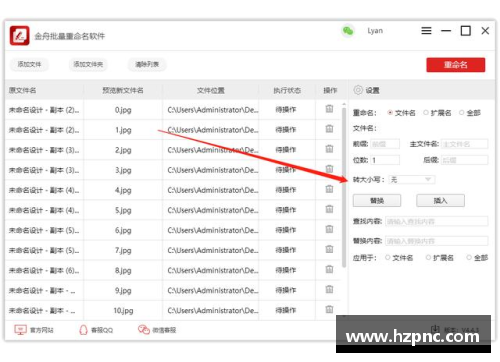
Task: Click the 3.jpg preview name cell
Action: pos(123,170)
